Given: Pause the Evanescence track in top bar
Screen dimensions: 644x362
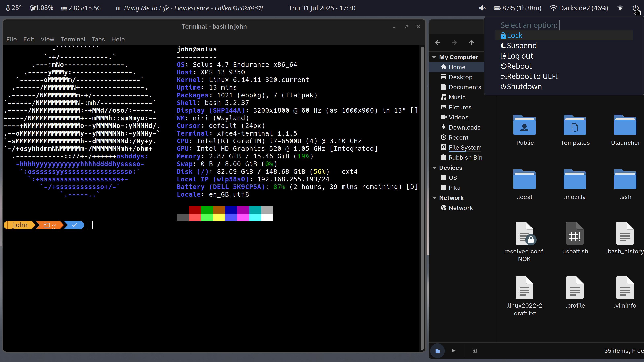Looking at the screenshot, I should (118, 8).
